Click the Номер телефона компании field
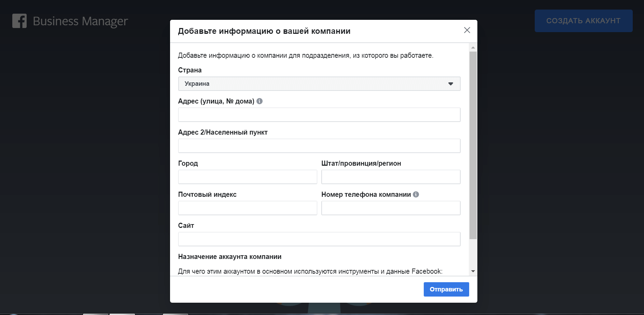Image resolution: width=644 pixels, height=315 pixels. [391, 208]
